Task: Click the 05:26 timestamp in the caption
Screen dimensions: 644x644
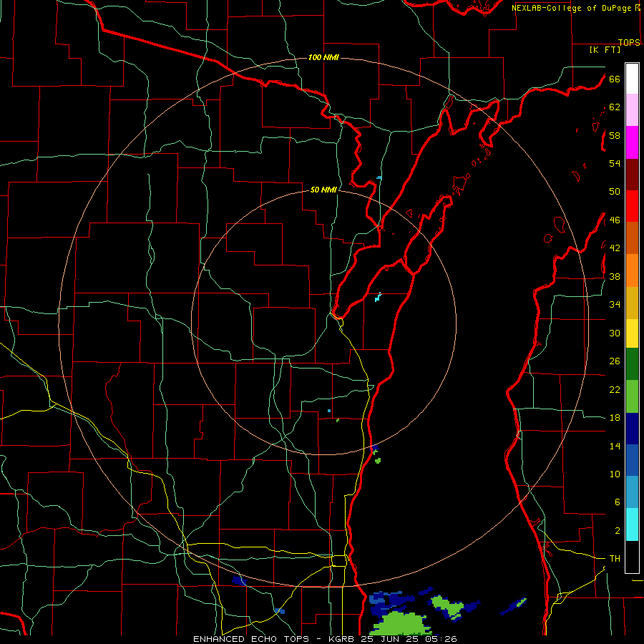Action: 442,639
